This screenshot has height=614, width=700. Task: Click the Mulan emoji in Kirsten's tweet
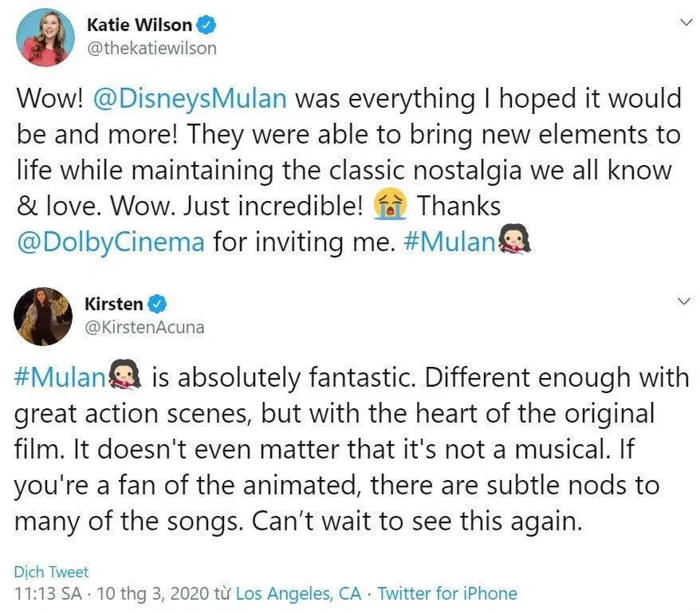pyautogui.click(x=125, y=376)
